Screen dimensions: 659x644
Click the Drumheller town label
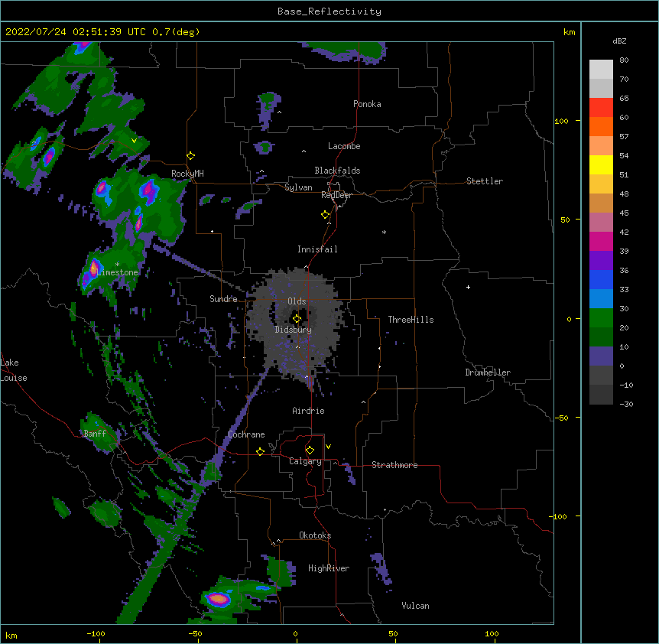pyautogui.click(x=488, y=372)
